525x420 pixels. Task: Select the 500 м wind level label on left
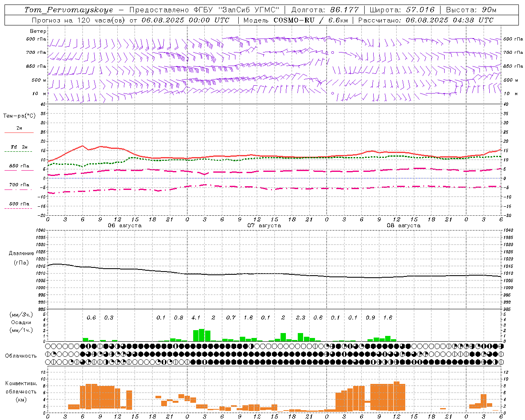click(x=39, y=80)
